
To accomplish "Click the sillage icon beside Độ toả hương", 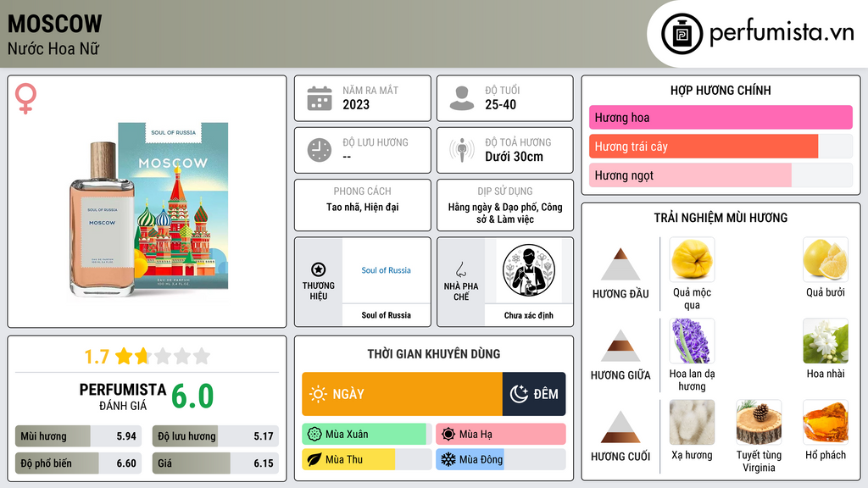I will 462,150.
